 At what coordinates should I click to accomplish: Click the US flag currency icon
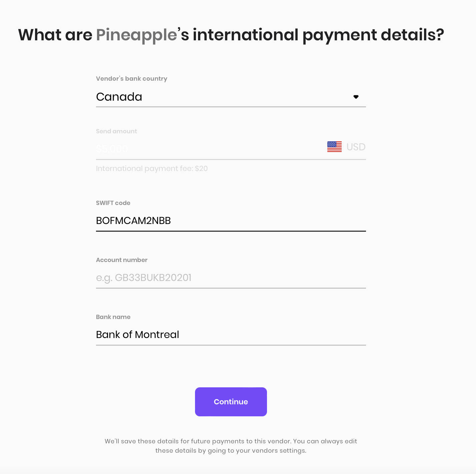[x=334, y=147]
